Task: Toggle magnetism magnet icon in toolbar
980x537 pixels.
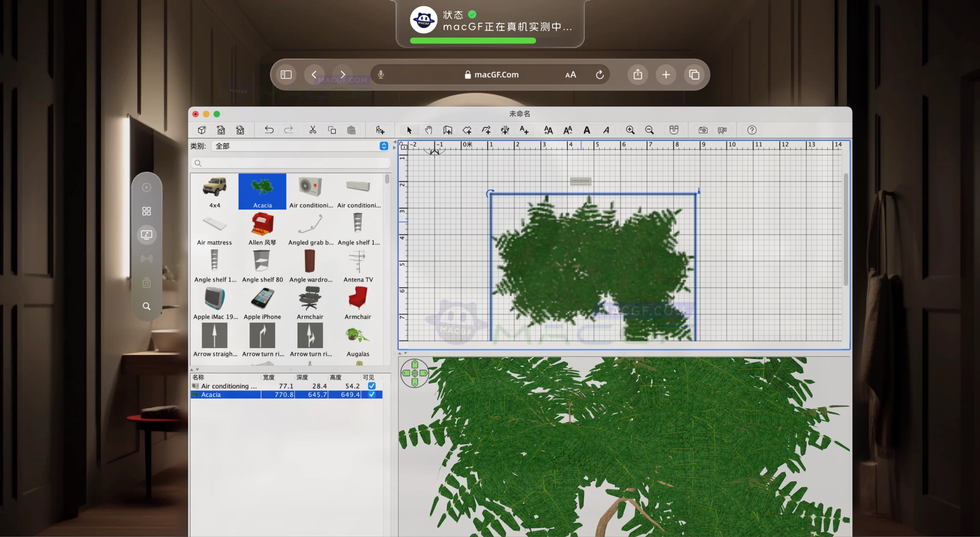Action: pos(674,130)
